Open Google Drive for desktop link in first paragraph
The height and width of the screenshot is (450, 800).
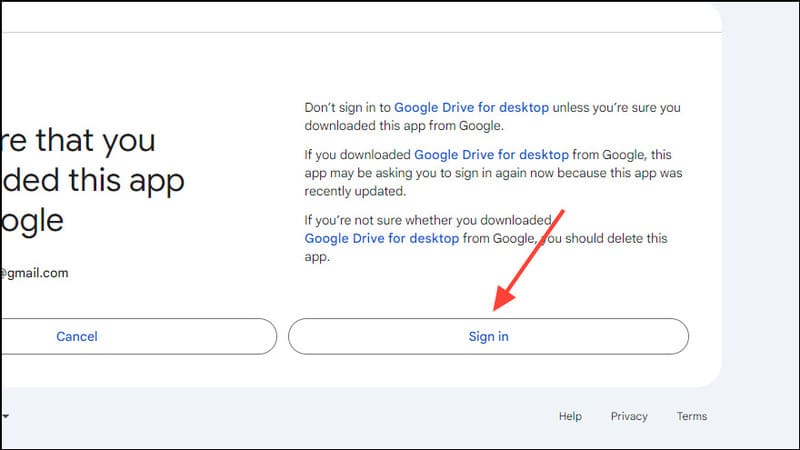[471, 108]
